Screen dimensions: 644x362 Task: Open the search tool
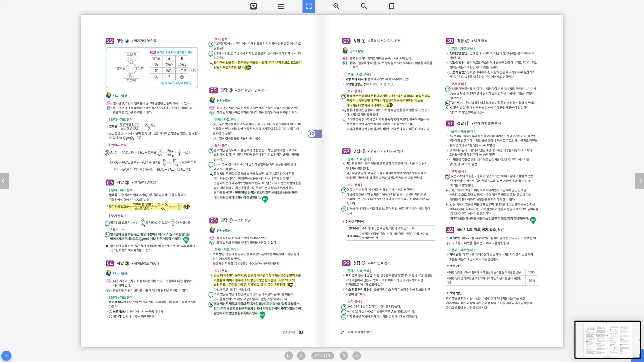pos(364,6)
